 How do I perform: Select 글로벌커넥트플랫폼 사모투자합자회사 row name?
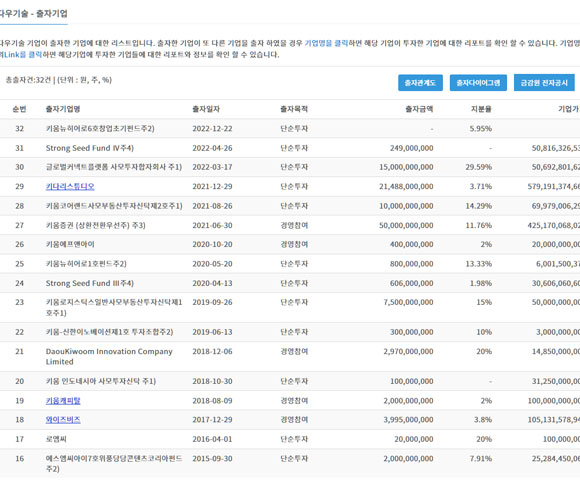tap(114, 167)
